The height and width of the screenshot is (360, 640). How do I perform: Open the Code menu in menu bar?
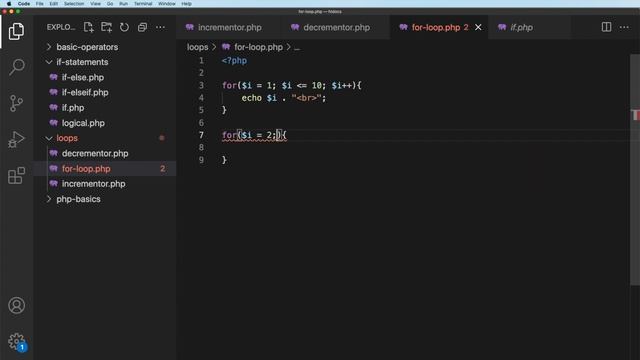[24, 4]
